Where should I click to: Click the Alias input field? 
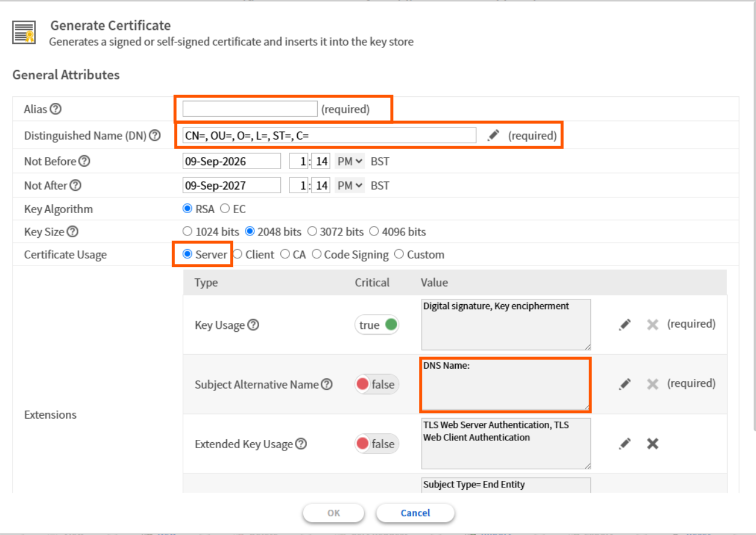(250, 109)
